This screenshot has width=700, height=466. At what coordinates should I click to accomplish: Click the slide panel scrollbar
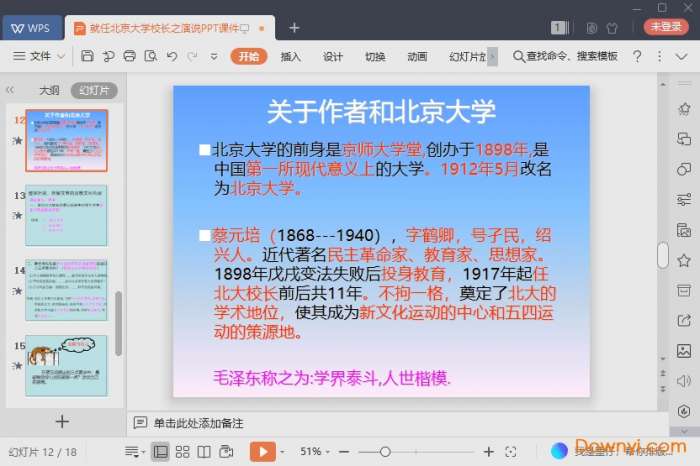tap(118, 324)
